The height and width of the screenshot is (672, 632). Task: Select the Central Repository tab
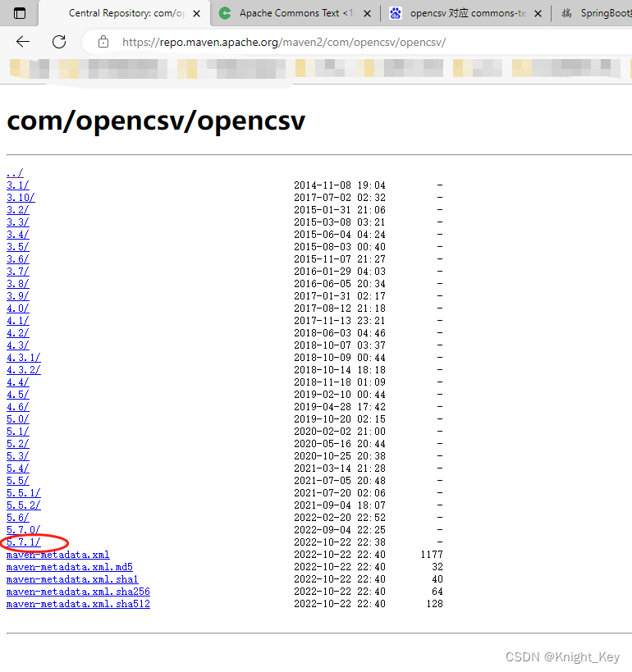(x=124, y=13)
